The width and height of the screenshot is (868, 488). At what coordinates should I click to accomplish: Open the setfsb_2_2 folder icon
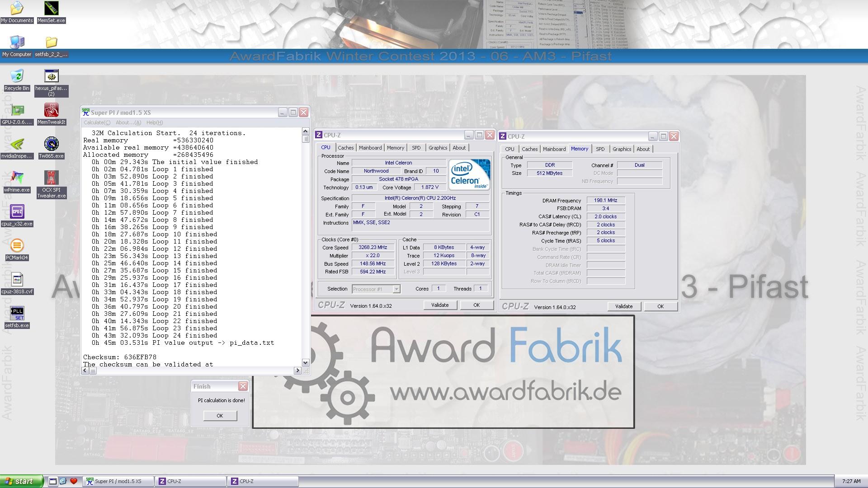click(51, 46)
